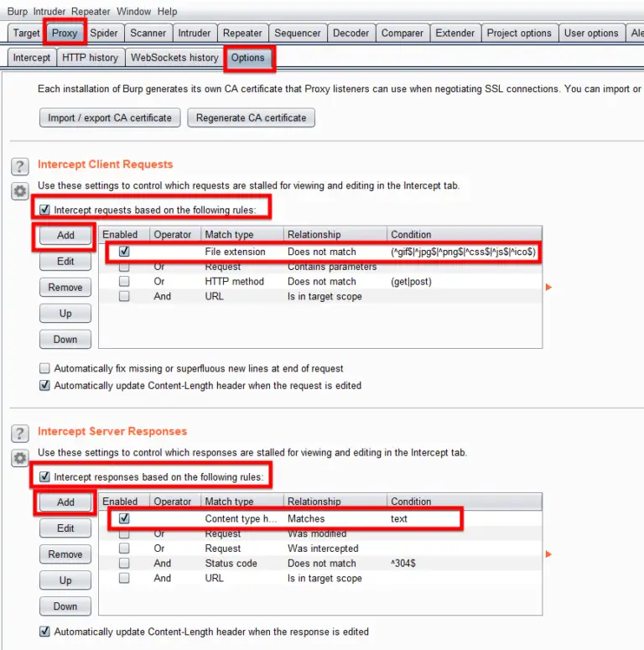
Task: Remove the selected client request rule
Action: tap(65, 288)
